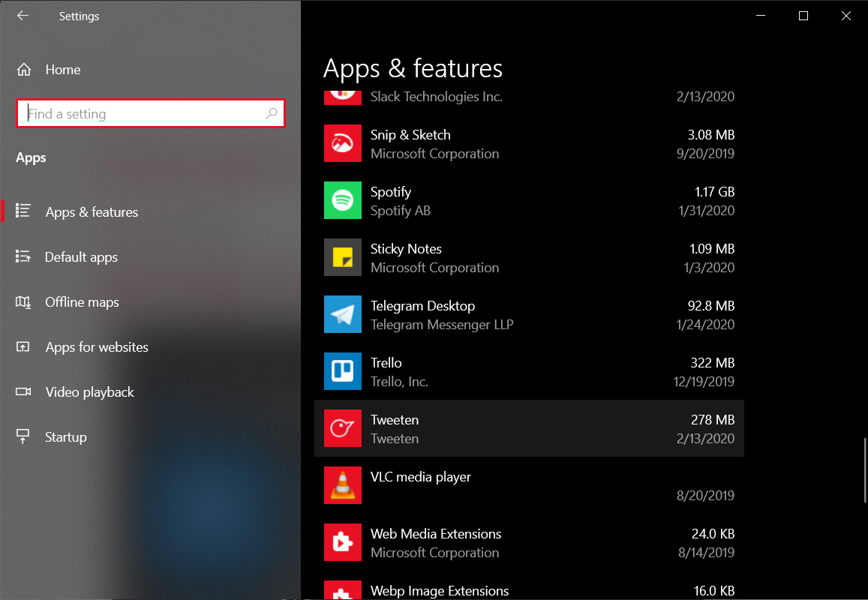This screenshot has height=600, width=868.
Task: Select the VLC media player name
Action: coord(421,477)
